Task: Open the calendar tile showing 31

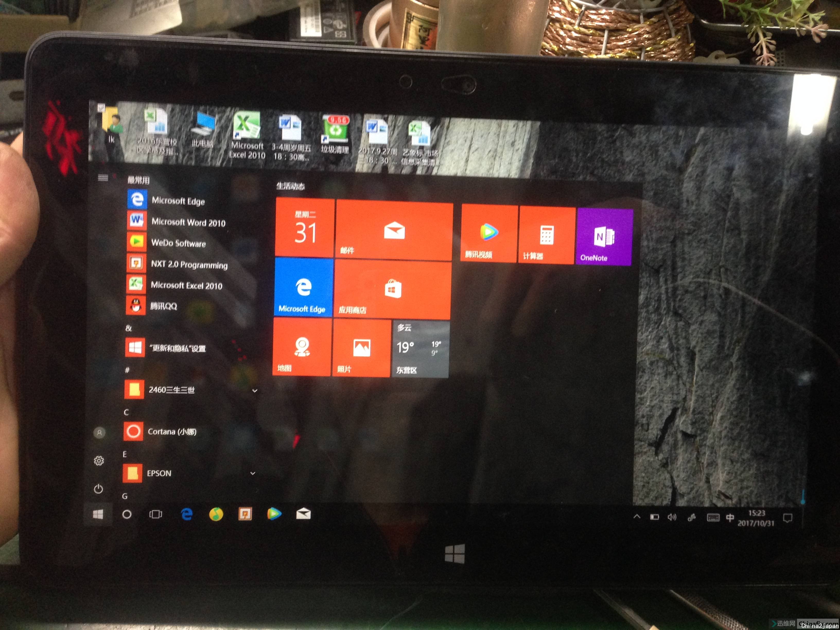Action: [305, 227]
